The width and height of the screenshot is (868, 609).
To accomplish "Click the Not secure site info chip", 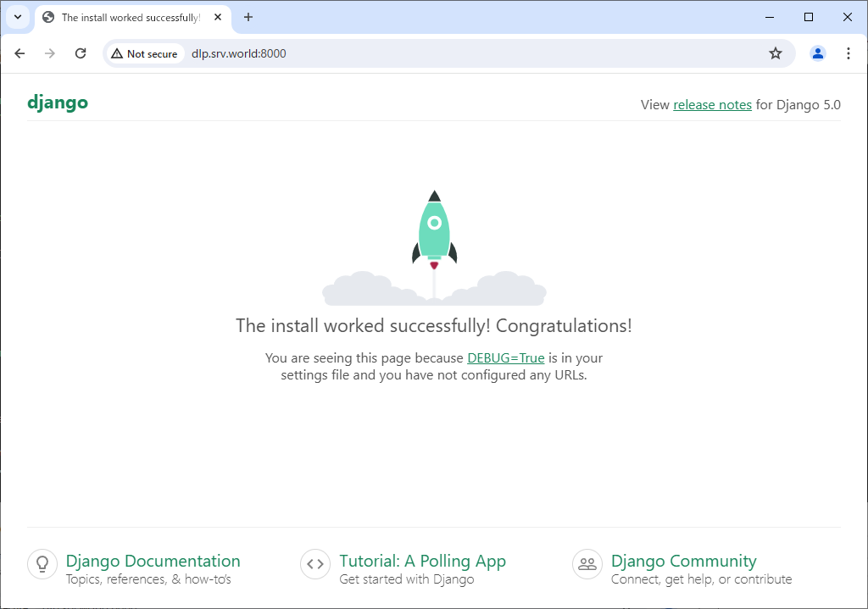I will pos(145,53).
